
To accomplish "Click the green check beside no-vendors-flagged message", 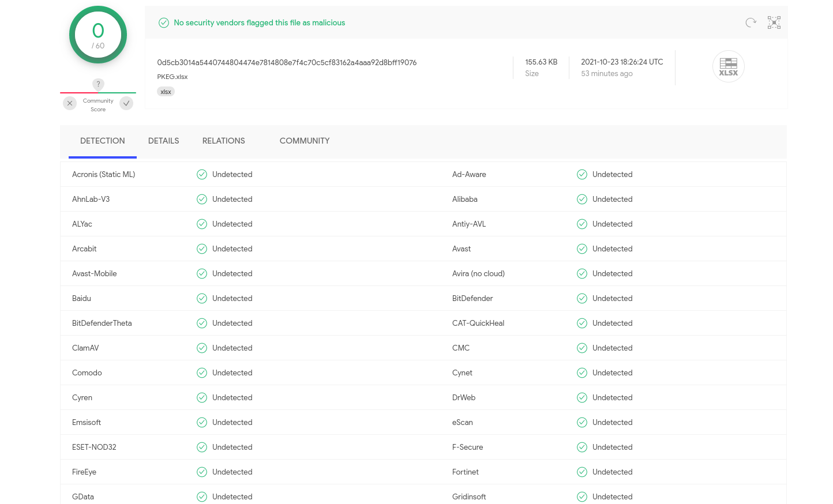I will coord(164,23).
